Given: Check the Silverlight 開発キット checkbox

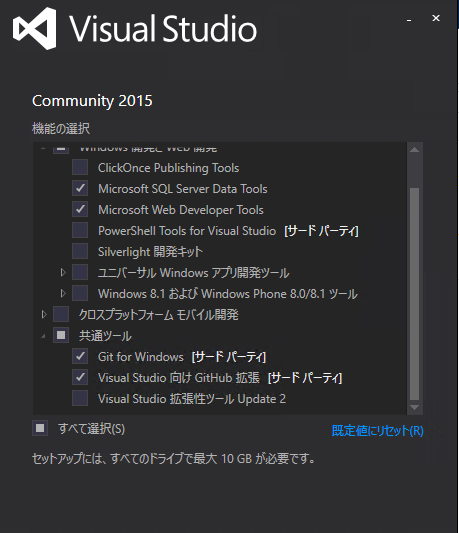Looking at the screenshot, I should (80, 252).
